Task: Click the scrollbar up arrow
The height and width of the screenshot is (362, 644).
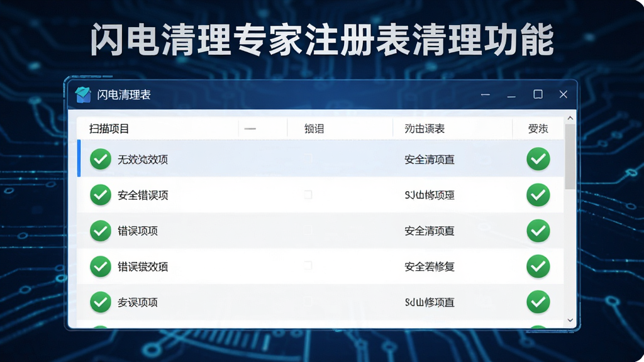Action: click(570, 118)
